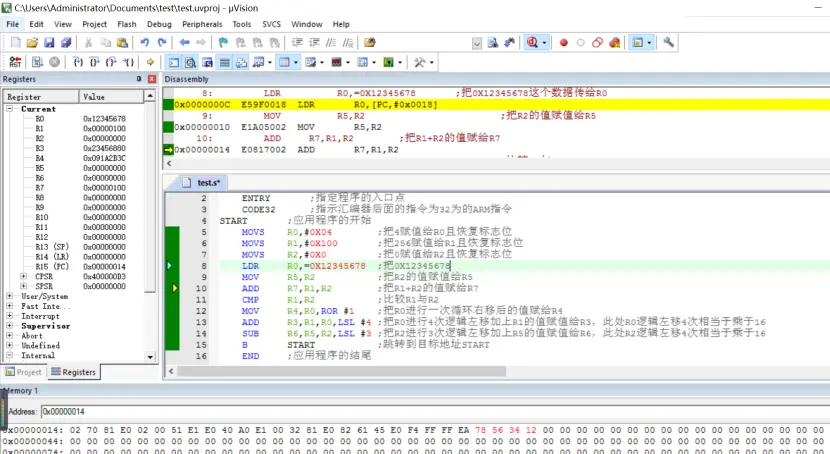Viewport: 830px width, 454px height.
Task: Switch to the Project tab
Action: pos(23,372)
